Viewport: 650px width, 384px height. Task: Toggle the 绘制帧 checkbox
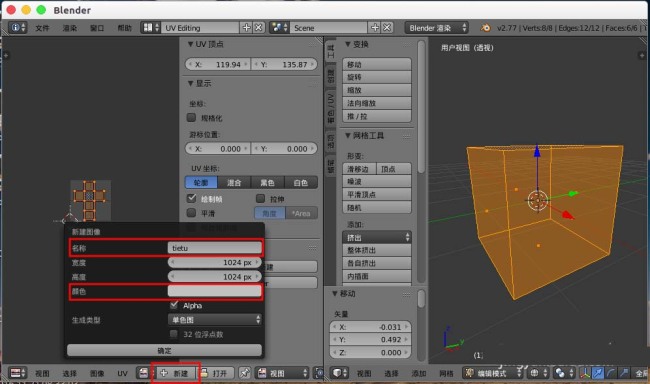click(191, 198)
